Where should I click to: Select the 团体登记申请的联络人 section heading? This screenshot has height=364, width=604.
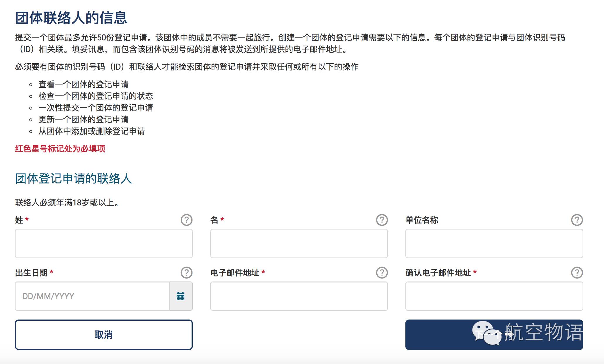(74, 178)
